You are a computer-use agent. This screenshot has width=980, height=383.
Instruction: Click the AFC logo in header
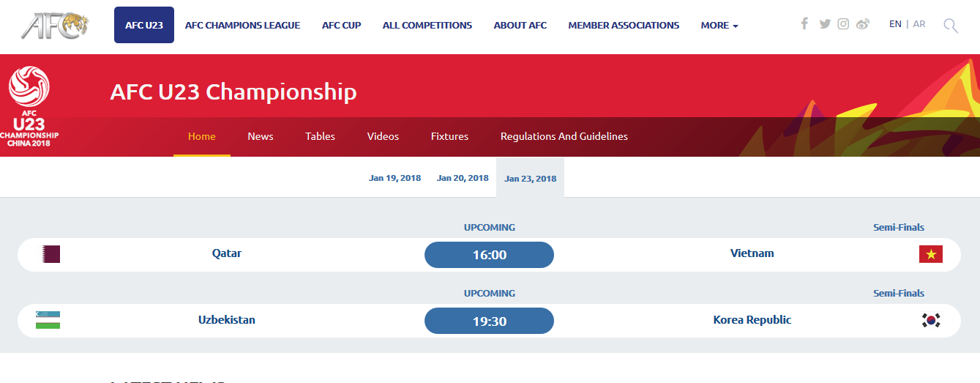tap(55, 26)
